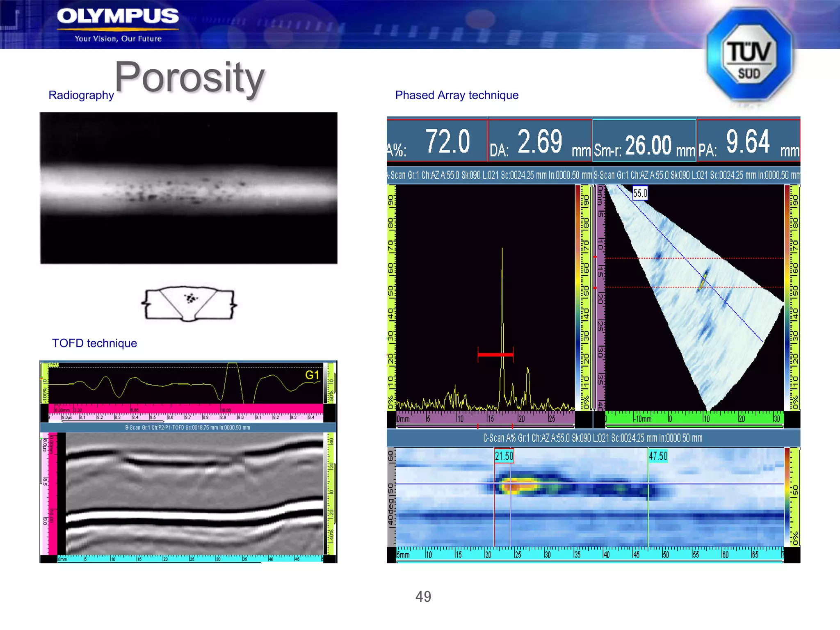Click the G1 gate label in TOFD A-scan
The image size is (840, 630).
click(312, 375)
